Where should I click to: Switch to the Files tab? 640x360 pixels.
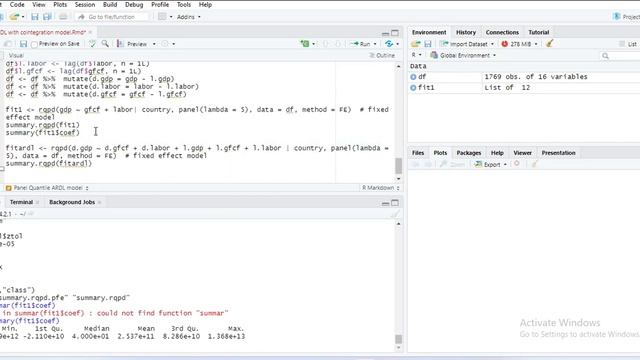418,153
